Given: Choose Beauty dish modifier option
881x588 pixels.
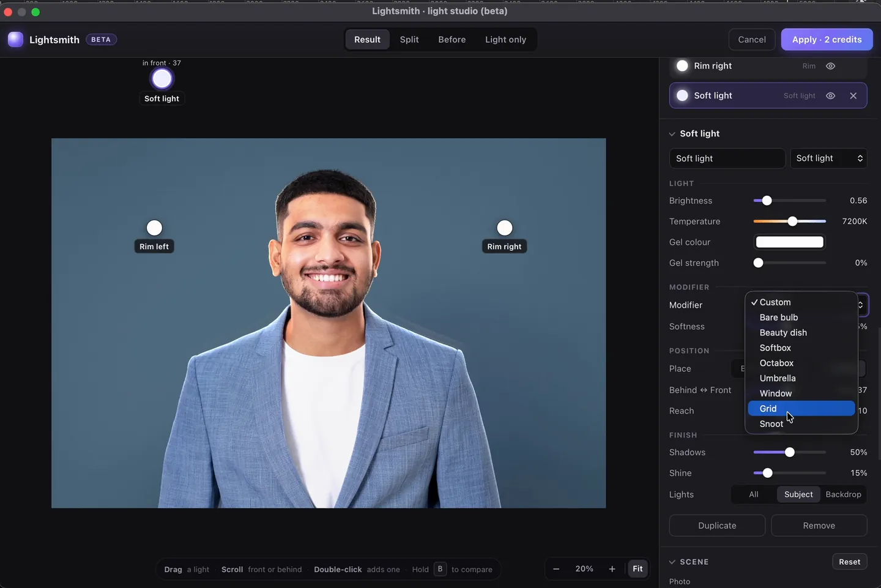Looking at the screenshot, I should pos(801,332).
